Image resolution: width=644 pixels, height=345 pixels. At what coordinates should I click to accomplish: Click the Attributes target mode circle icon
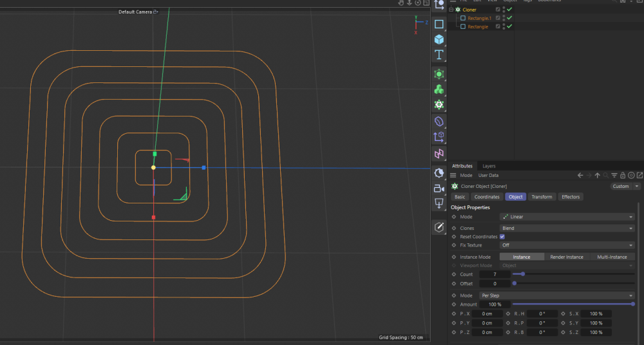click(631, 175)
